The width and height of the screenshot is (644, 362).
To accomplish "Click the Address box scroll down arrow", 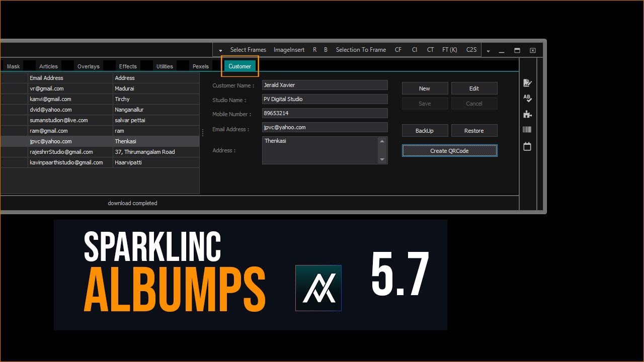I will pos(382,159).
